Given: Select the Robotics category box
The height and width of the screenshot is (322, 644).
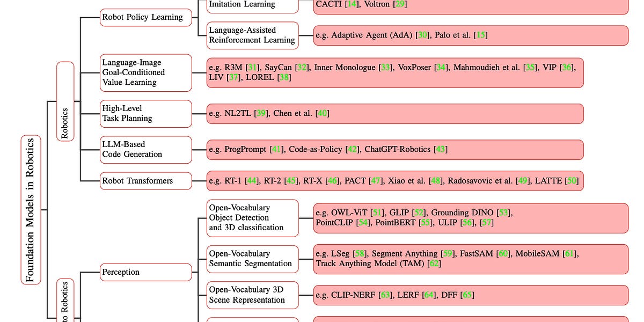Looking at the screenshot, I should pos(65,102).
